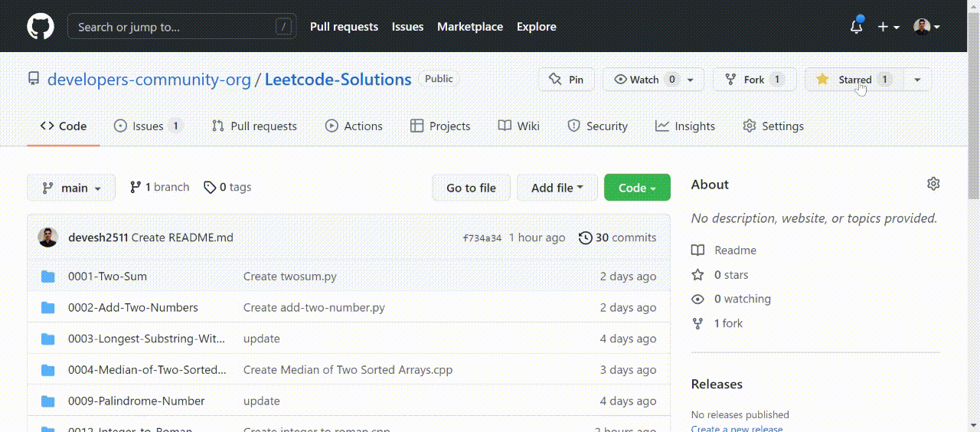This screenshot has height=432, width=980.
Task: Click devesh2511 commit author avatar
Action: (x=47, y=237)
